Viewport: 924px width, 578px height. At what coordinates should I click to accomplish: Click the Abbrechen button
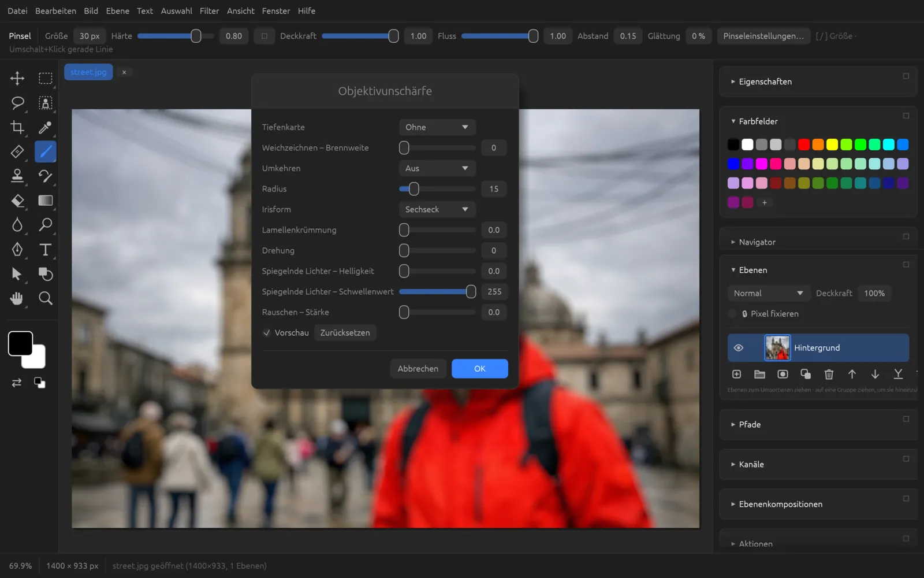(x=418, y=369)
